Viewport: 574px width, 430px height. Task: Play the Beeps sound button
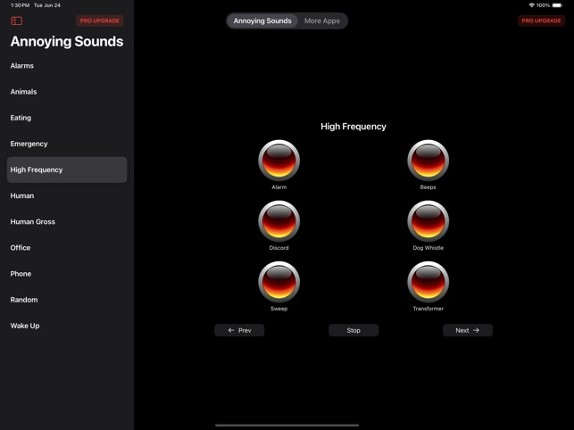428,160
